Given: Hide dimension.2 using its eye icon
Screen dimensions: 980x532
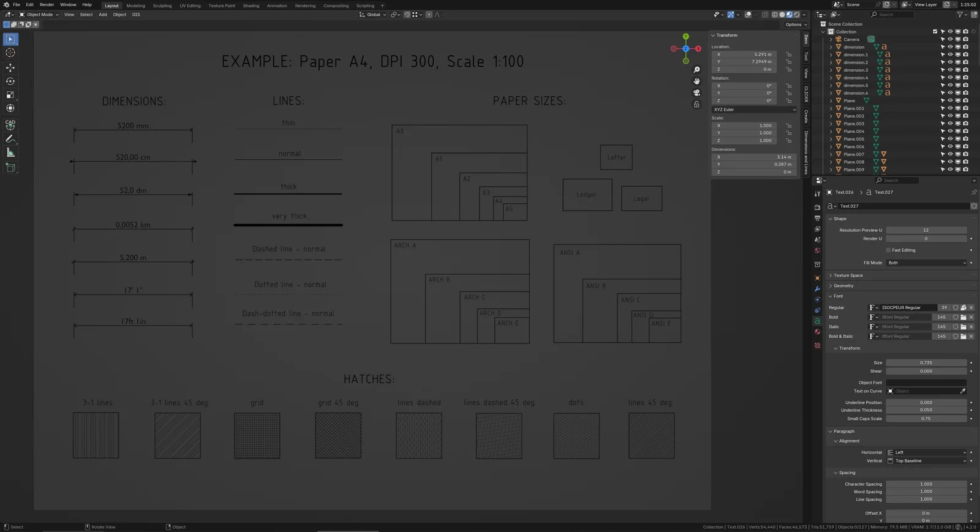Looking at the screenshot, I should (950, 62).
